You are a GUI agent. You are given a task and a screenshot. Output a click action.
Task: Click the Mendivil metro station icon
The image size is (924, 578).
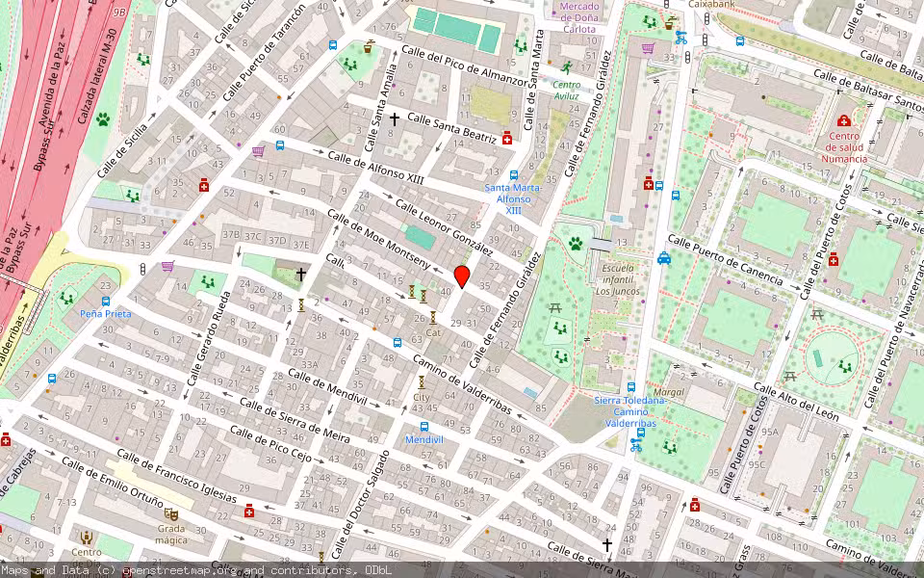tap(424, 426)
